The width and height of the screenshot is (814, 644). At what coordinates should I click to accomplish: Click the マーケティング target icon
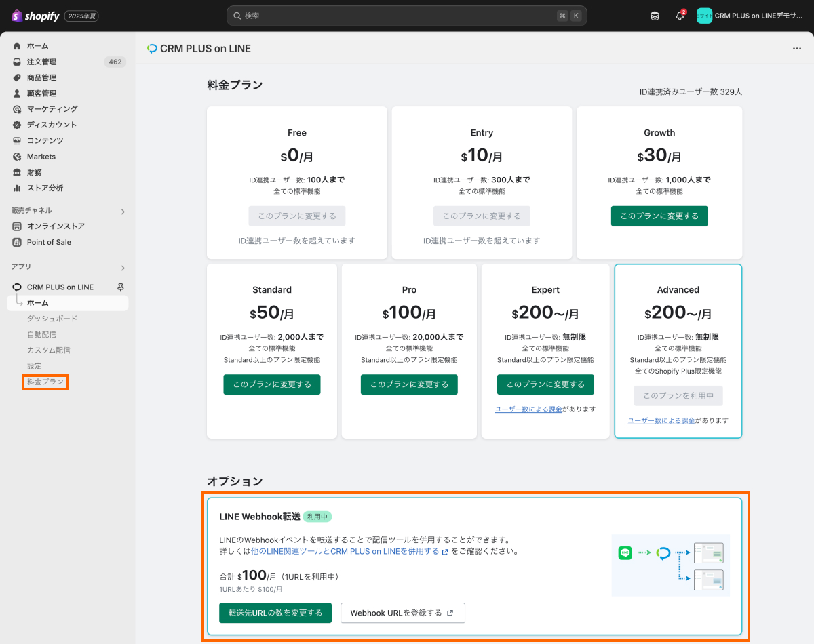click(x=17, y=109)
